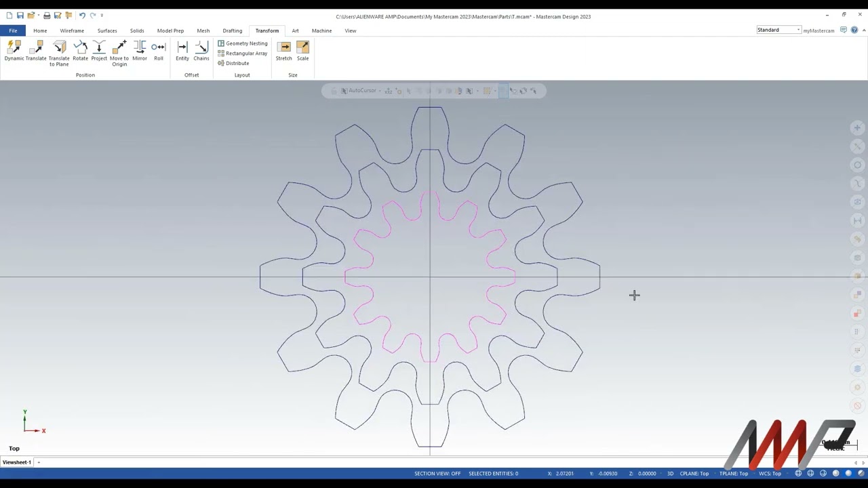Switch to the View tab
Screen dimensions: 868x488
tap(351, 30)
